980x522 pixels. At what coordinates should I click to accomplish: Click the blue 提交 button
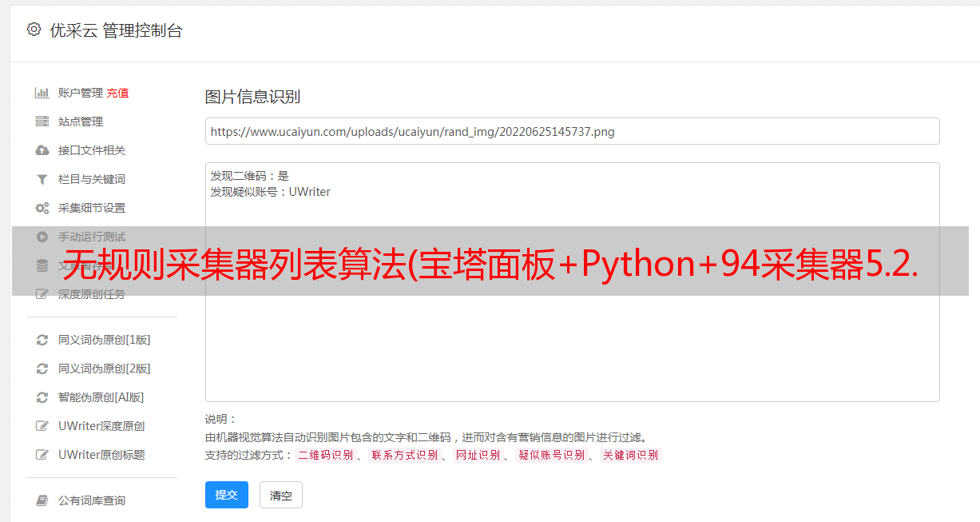pos(227,495)
